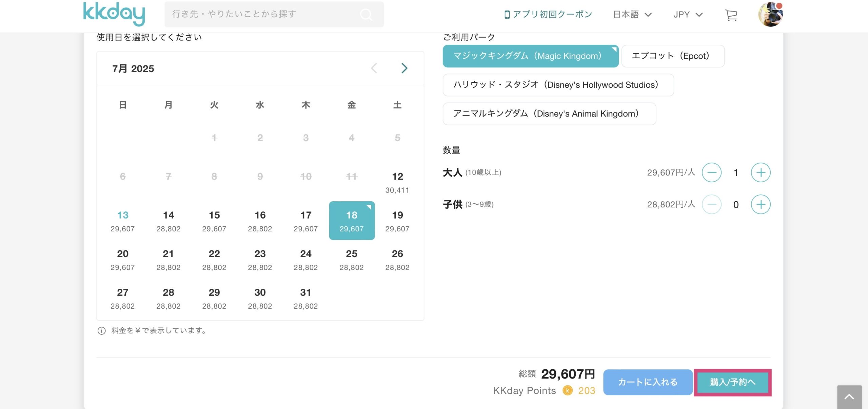This screenshot has width=868, height=409.
Task: Select July 23 on calendar
Action: point(260,260)
